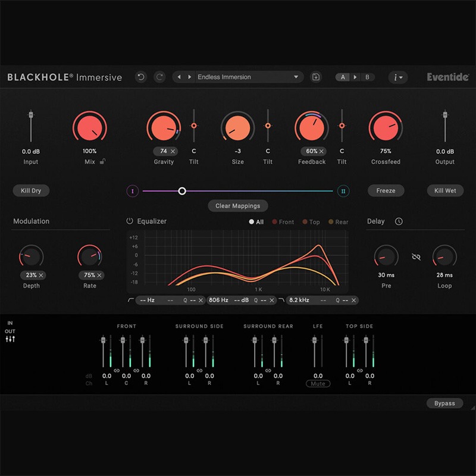Click the Delay tempo sync clock icon
Image resolution: width=476 pixels, height=476 pixels.
click(x=399, y=221)
